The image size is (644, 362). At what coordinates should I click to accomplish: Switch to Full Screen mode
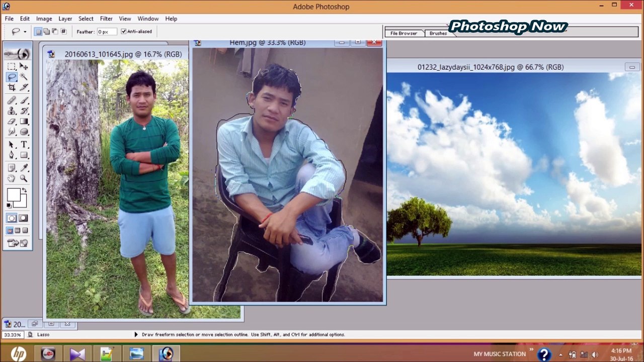[x=25, y=231]
